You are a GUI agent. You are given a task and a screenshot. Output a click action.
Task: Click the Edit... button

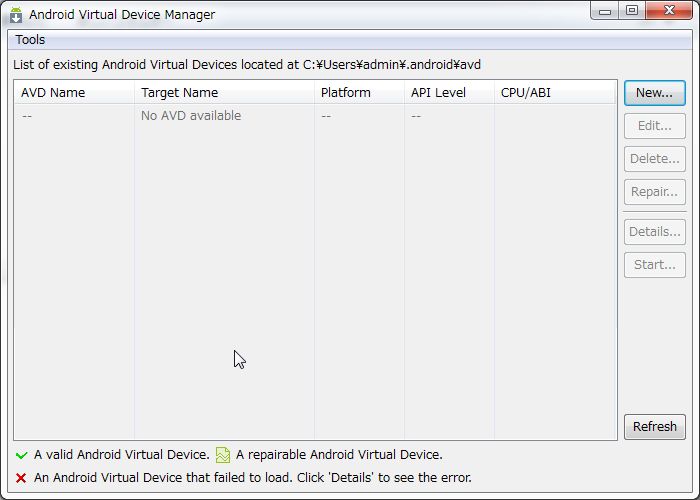pyautogui.click(x=654, y=126)
